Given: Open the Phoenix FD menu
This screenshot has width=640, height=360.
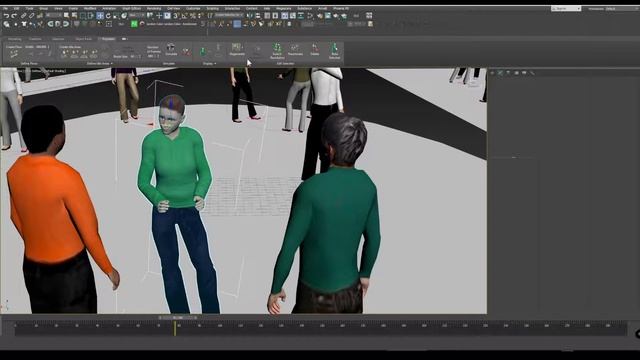Looking at the screenshot, I should tap(341, 8).
